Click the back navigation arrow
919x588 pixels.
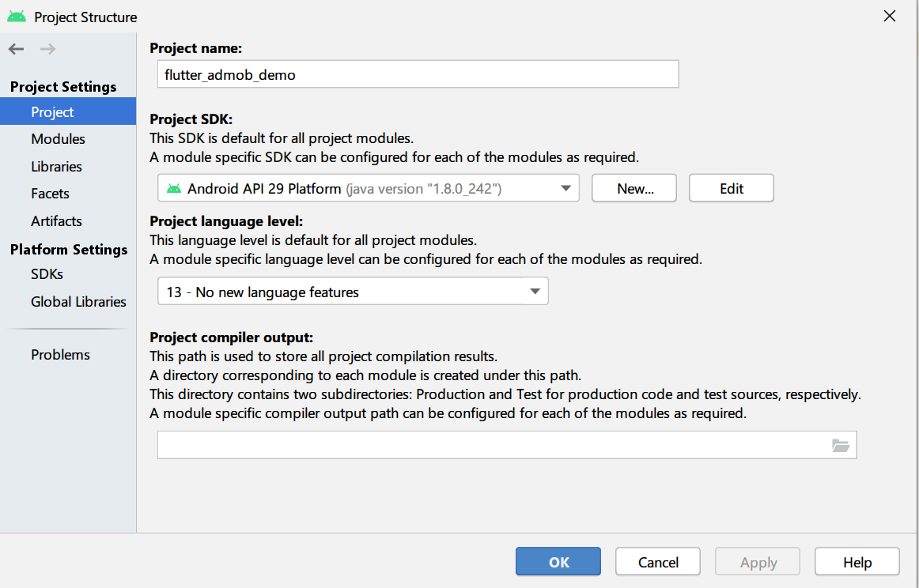click(x=16, y=49)
